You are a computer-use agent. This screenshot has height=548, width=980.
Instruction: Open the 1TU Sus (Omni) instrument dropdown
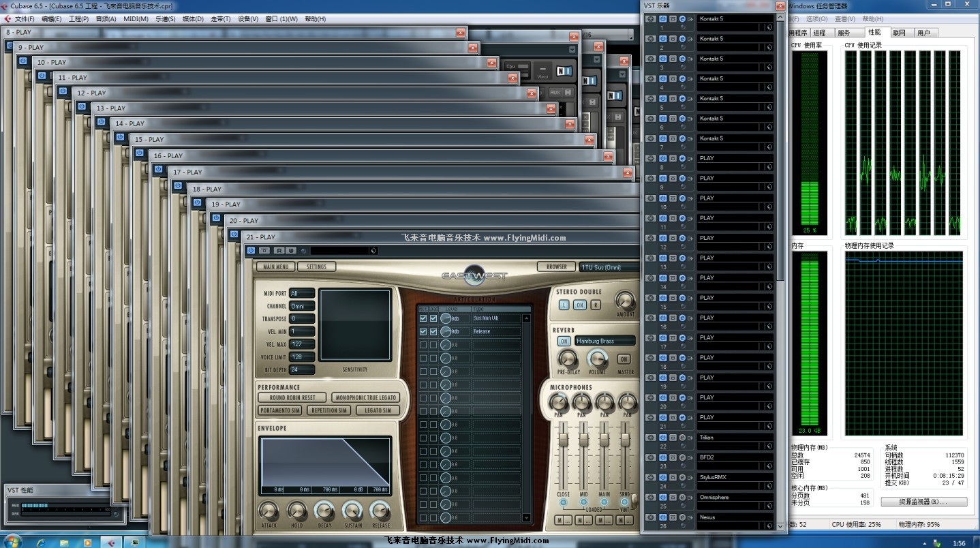pos(609,267)
